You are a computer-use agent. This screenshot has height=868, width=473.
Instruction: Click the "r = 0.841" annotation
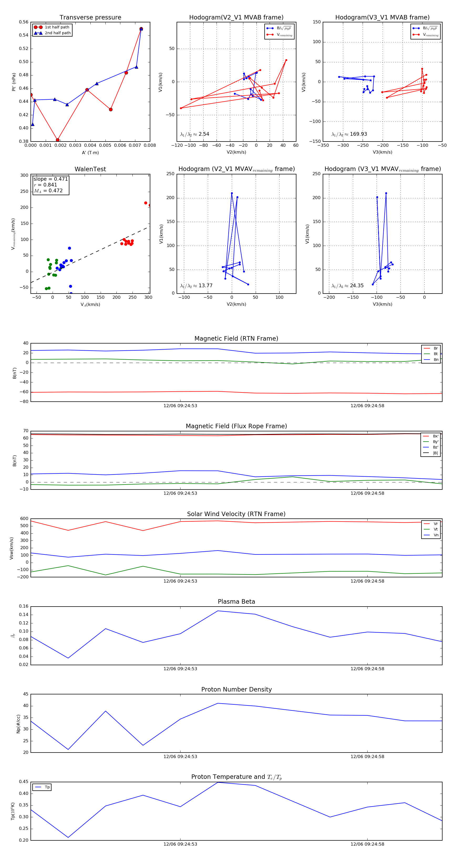coord(45,185)
